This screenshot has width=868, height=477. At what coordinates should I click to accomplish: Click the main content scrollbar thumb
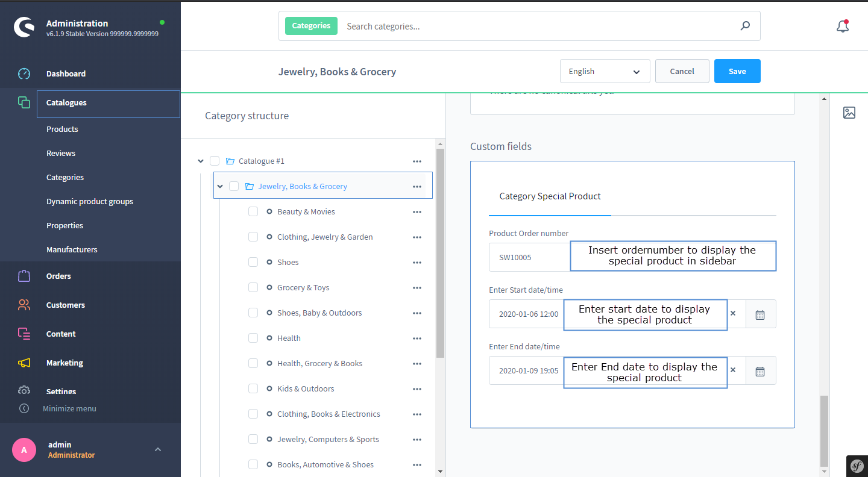tap(825, 431)
